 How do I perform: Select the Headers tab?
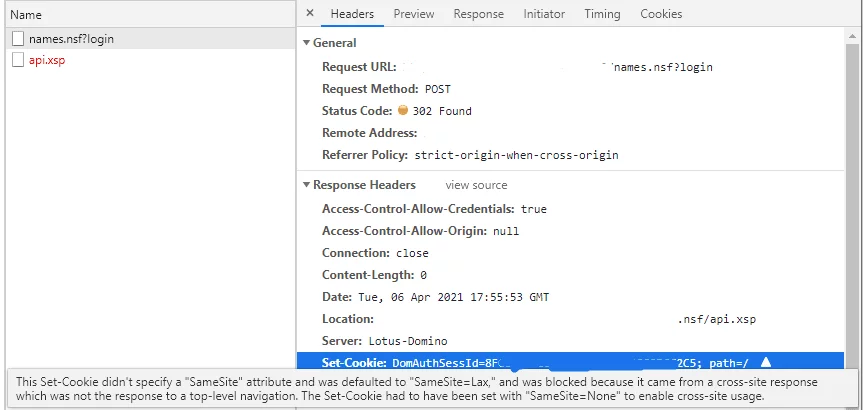point(352,14)
